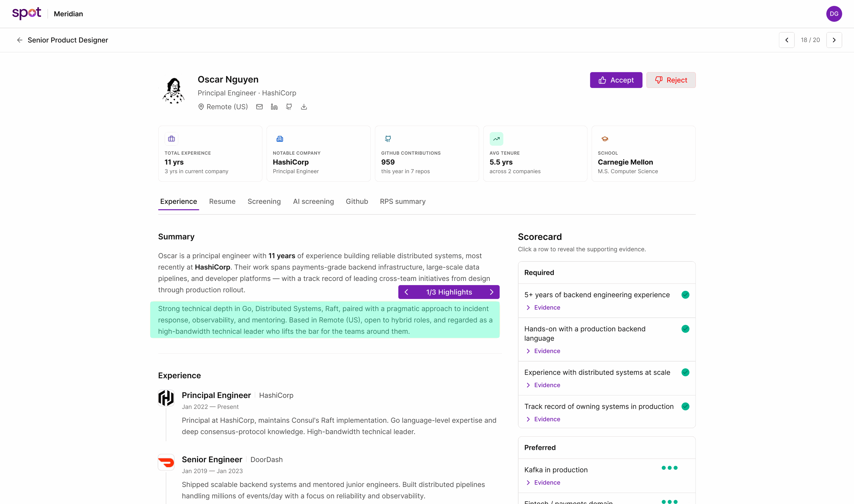Click green check for distributed systems
854x504 pixels.
(x=686, y=372)
